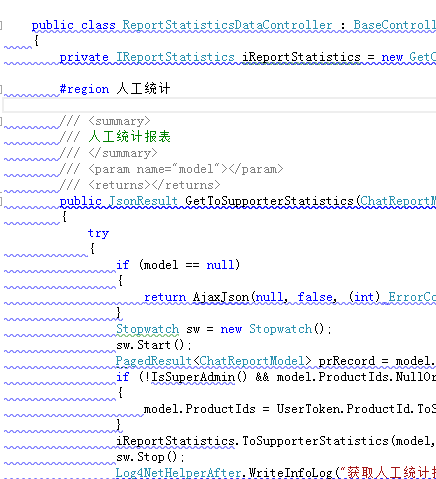
Task: Click the iReportStatistics field in the private declaration
Action: [301, 57]
